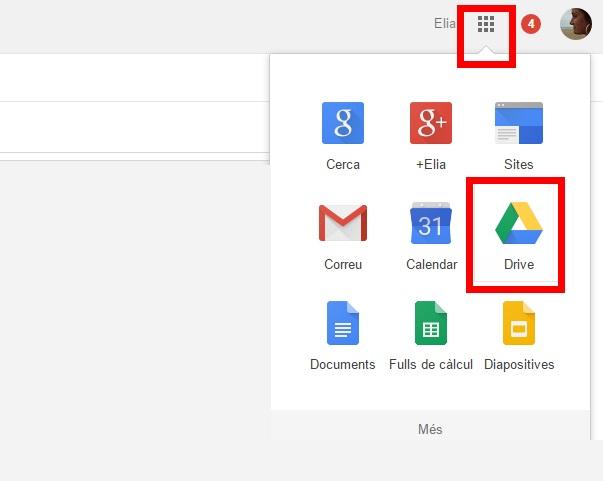View the 4 pending notifications badge
This screenshot has width=603, height=481.
(531, 24)
